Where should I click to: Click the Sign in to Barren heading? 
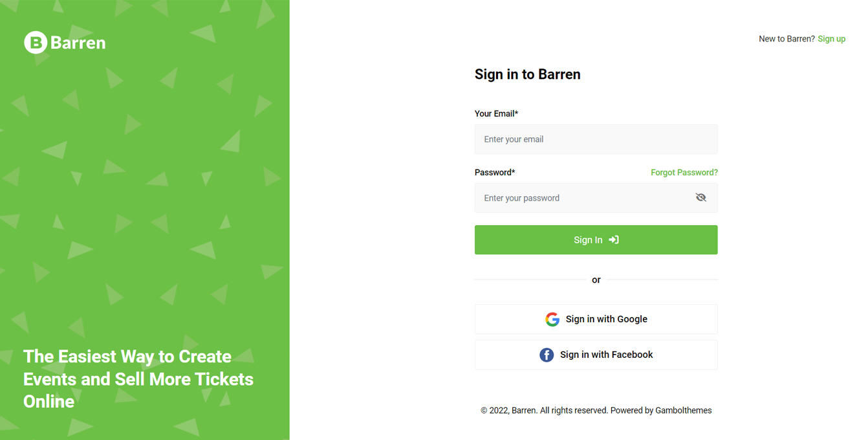(527, 74)
